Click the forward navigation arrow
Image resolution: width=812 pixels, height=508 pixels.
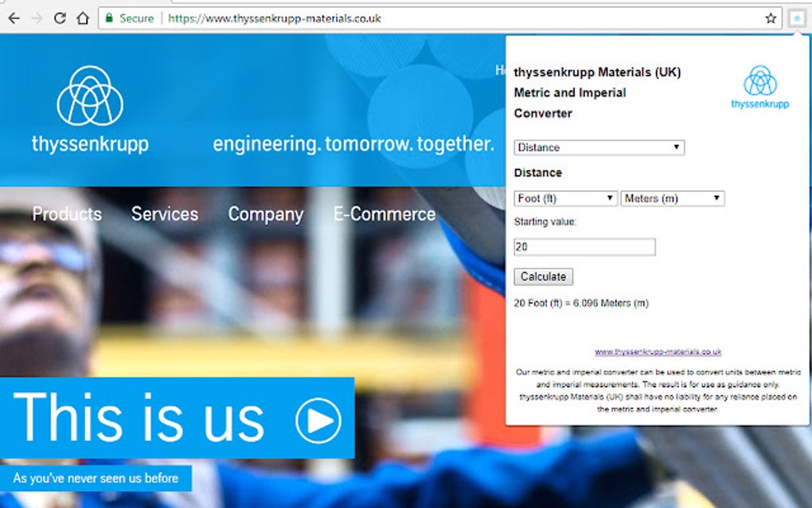[37, 18]
